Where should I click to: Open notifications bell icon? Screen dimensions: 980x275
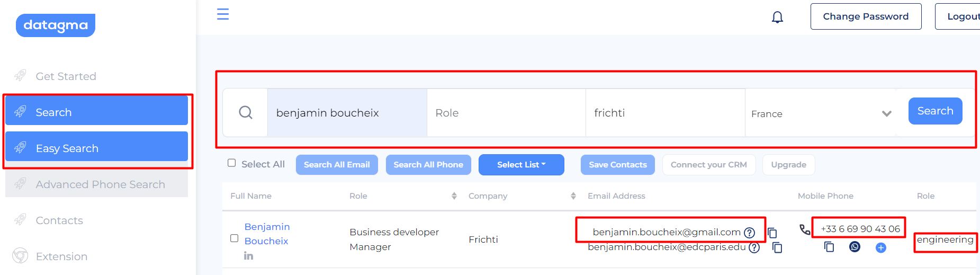pyautogui.click(x=777, y=17)
